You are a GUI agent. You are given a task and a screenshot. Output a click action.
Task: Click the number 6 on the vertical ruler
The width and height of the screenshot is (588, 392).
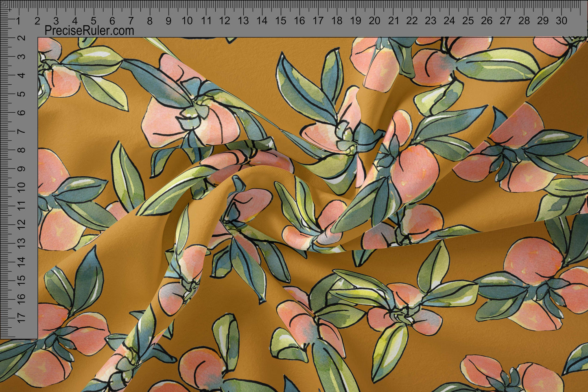point(21,112)
